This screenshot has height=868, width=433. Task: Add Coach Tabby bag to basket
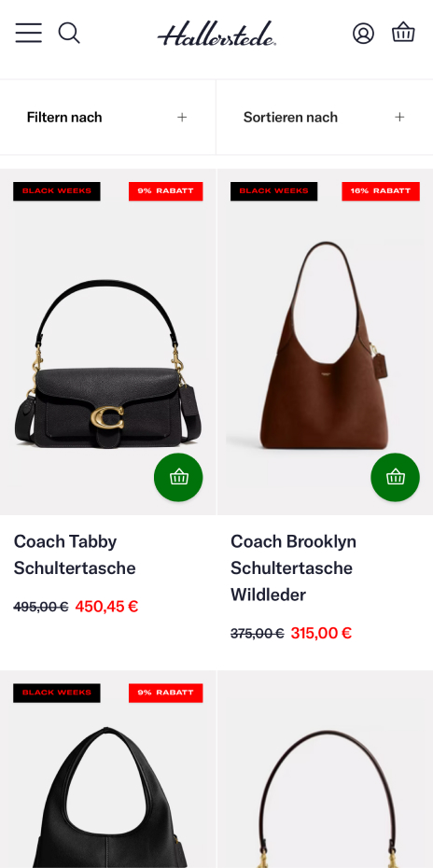(x=178, y=477)
